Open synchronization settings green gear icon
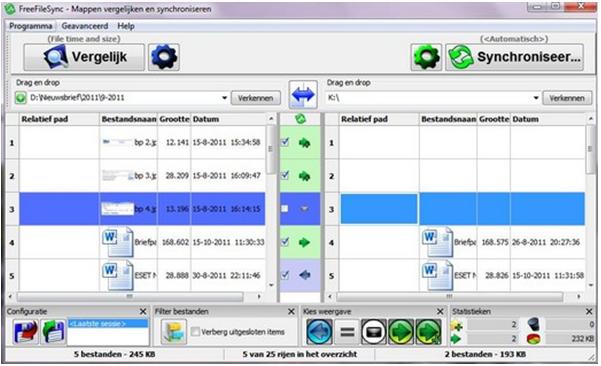Viewport: 601px width, 366px height. [x=426, y=57]
